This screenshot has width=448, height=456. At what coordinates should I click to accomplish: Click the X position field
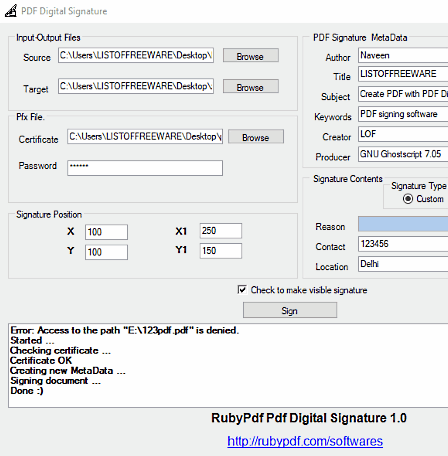click(x=106, y=232)
